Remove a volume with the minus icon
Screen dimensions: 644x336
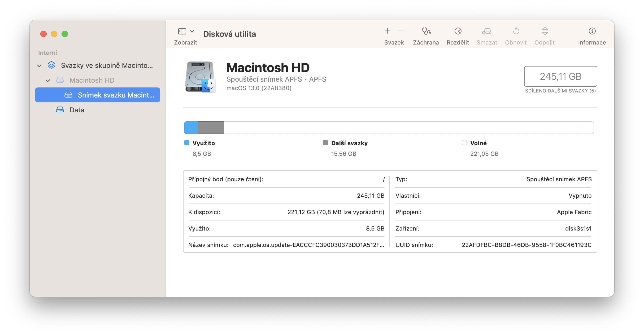(401, 31)
